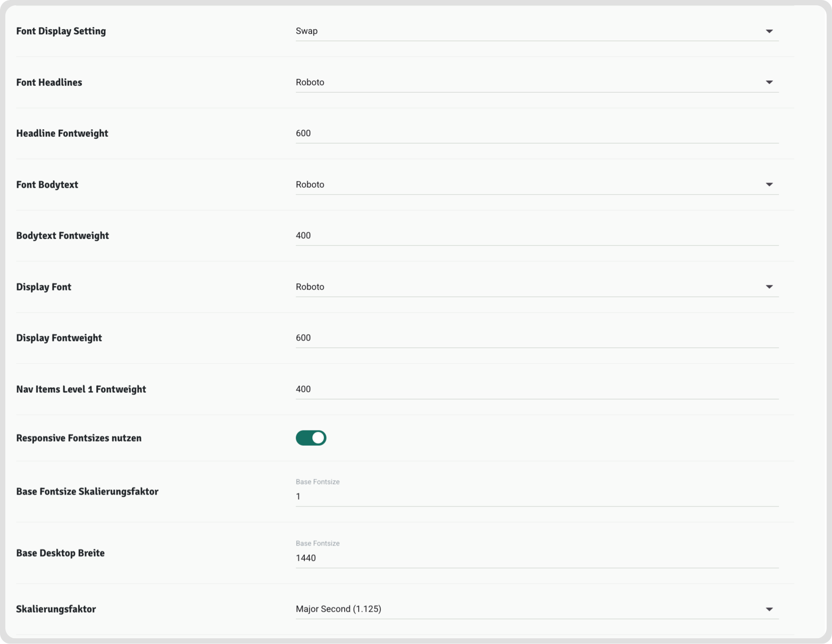Select the Display Fontweight input field
Image resolution: width=832 pixels, height=644 pixels.
coord(536,338)
